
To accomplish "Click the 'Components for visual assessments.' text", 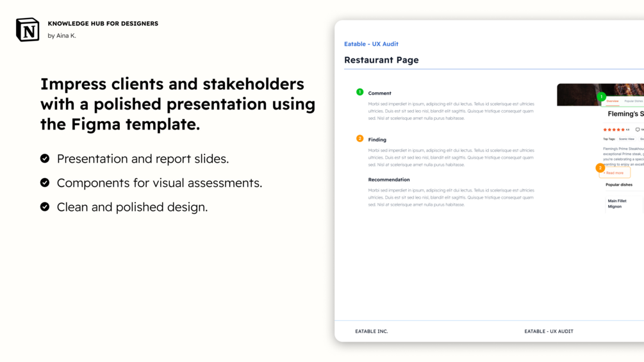I will click(x=160, y=183).
